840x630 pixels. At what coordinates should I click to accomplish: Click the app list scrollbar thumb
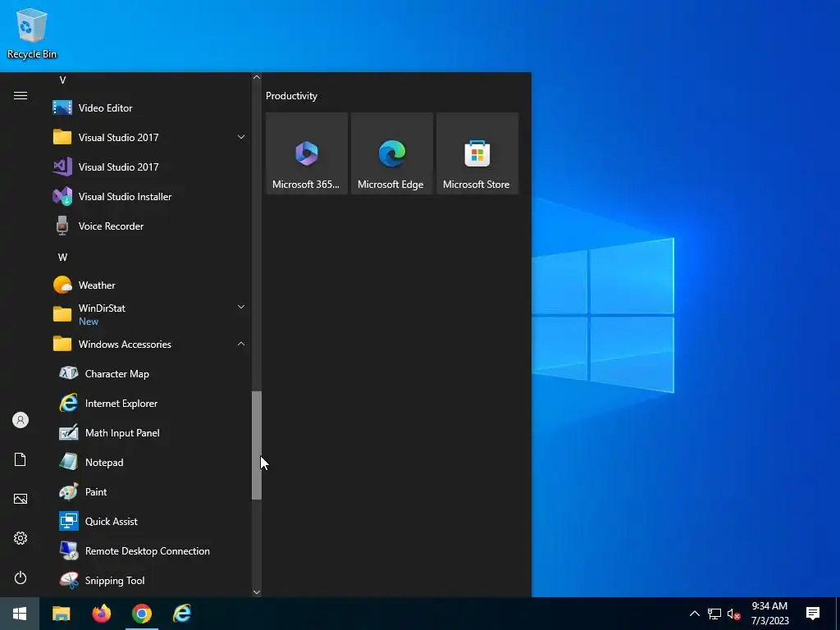click(x=257, y=445)
